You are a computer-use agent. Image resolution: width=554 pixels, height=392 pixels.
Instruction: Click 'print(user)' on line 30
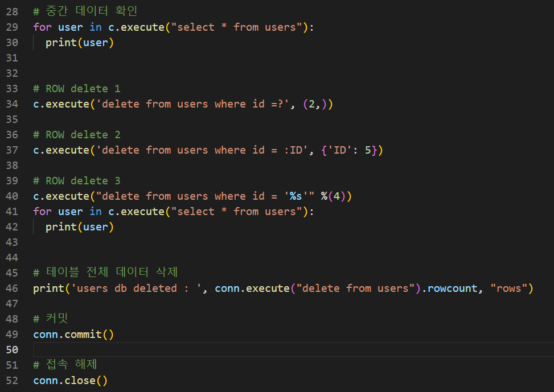pyautogui.click(x=80, y=43)
